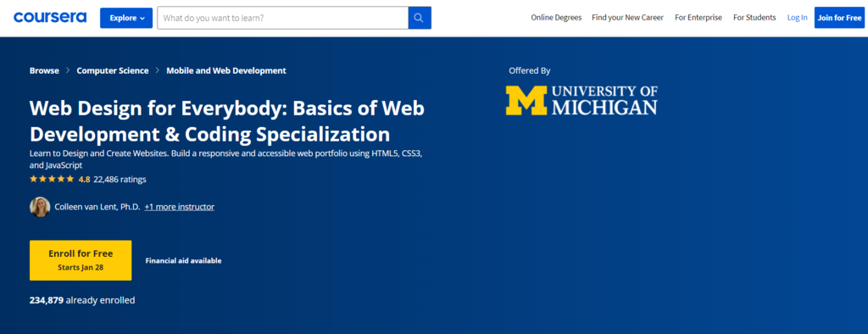Viewport: 868px width, 334px height.
Task: Click the Coursera logo
Action: (x=50, y=17)
